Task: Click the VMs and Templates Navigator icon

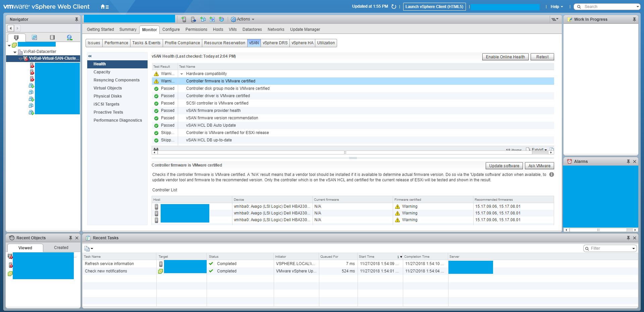Action: point(35,37)
